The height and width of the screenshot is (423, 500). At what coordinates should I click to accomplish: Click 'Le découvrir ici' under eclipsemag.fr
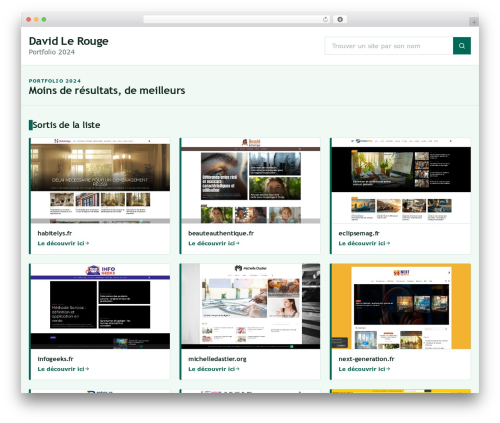pos(364,243)
